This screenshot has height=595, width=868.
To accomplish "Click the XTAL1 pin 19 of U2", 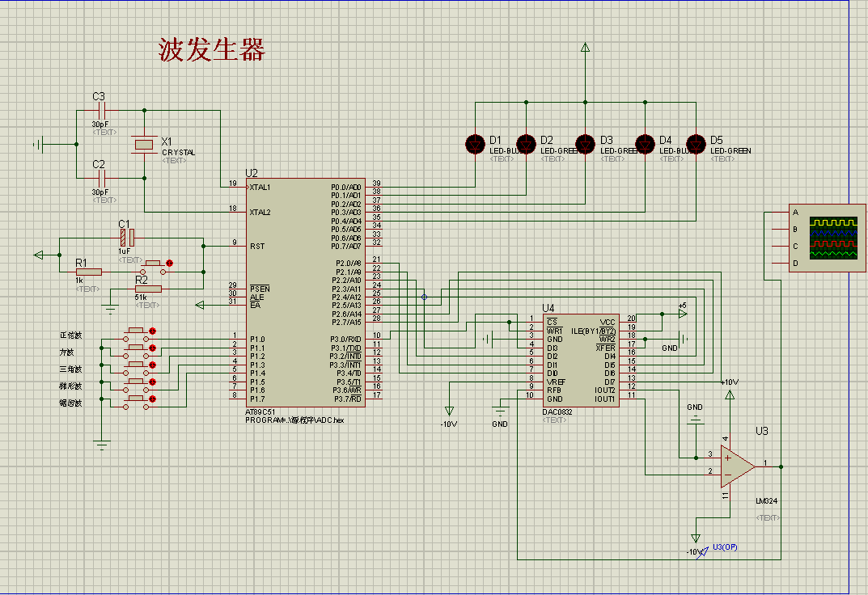I will click(x=238, y=187).
